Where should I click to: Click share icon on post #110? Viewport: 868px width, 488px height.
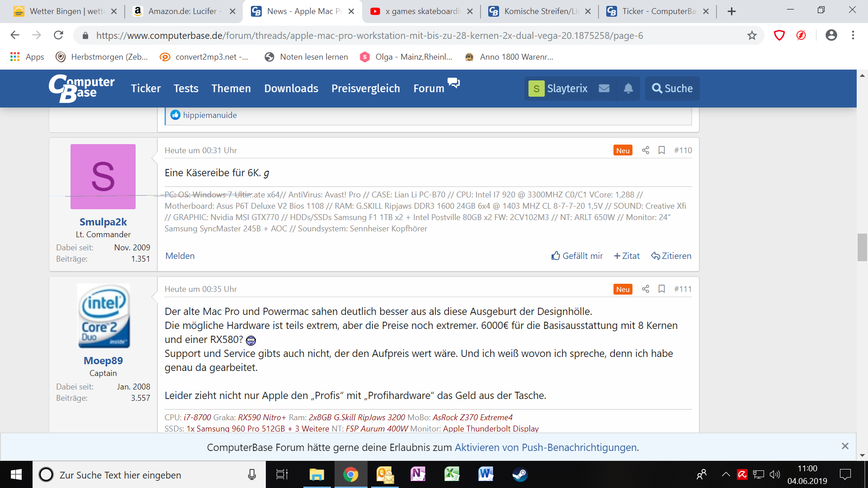(645, 150)
